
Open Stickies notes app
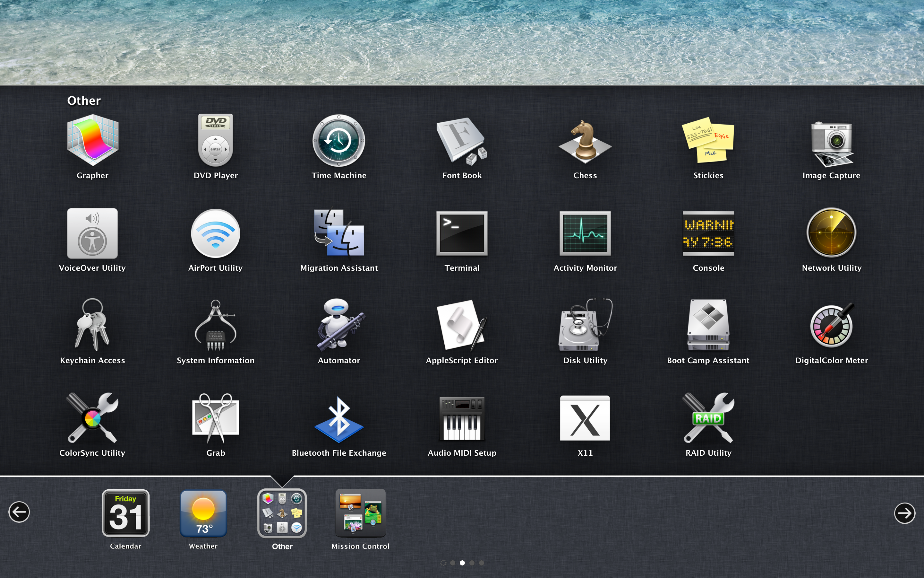click(x=708, y=140)
